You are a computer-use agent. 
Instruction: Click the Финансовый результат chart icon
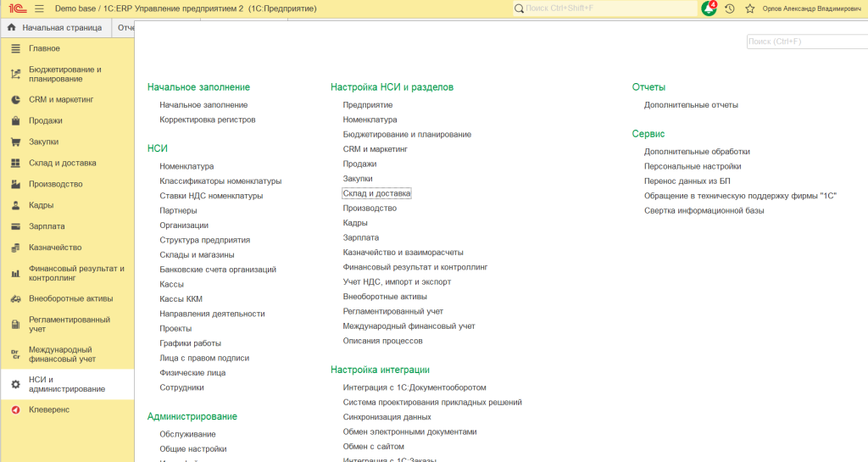tap(15, 273)
